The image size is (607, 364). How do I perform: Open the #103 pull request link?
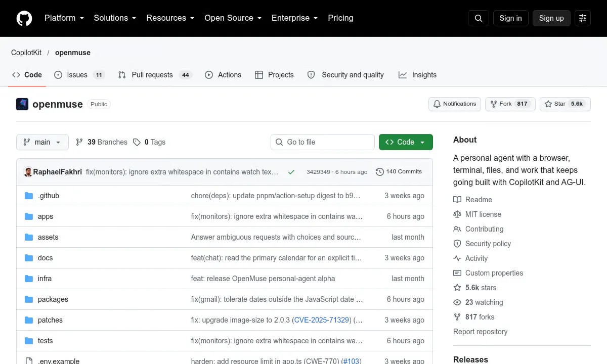tap(351, 361)
